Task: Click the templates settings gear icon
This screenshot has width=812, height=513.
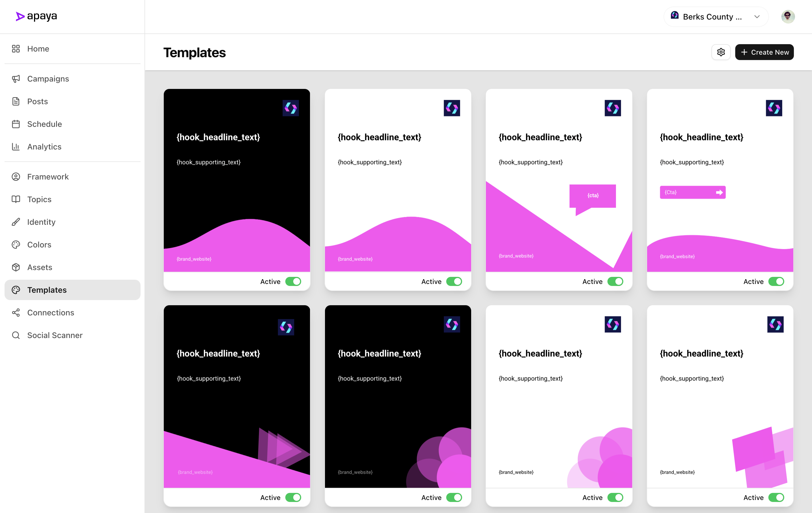Action: [720, 52]
